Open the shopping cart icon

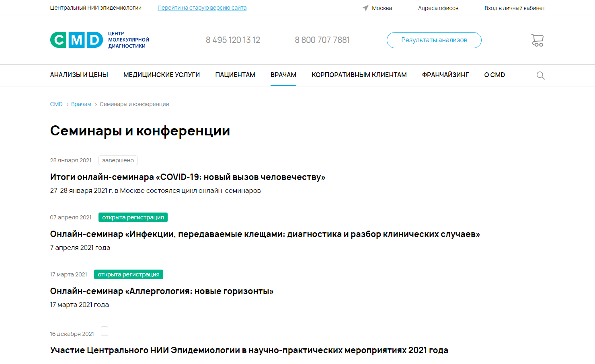[x=537, y=40]
